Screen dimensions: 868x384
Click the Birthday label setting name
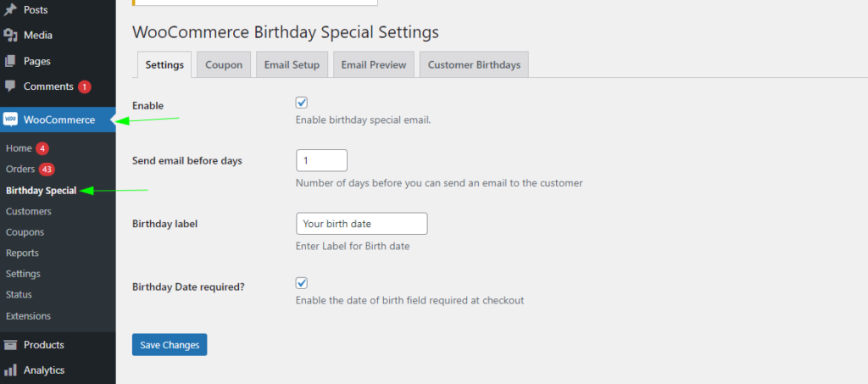pyautogui.click(x=165, y=224)
